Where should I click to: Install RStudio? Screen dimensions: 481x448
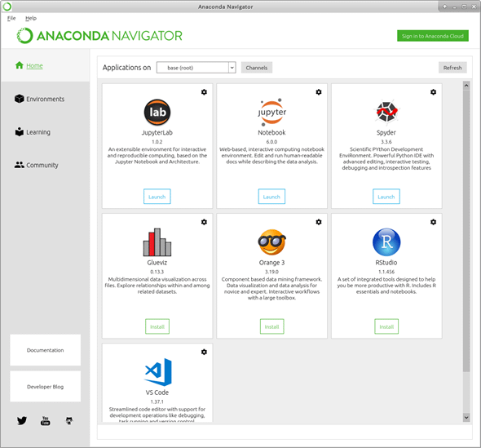386,326
